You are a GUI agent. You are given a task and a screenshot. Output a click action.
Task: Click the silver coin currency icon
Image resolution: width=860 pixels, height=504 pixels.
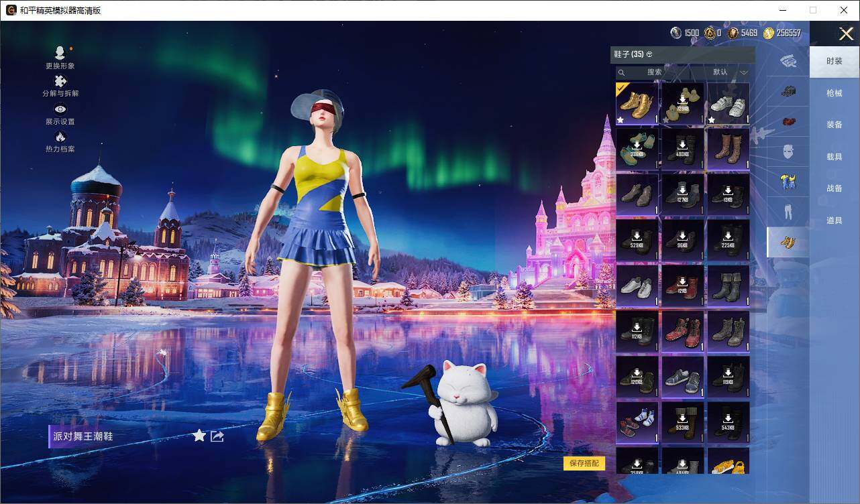[676, 33]
